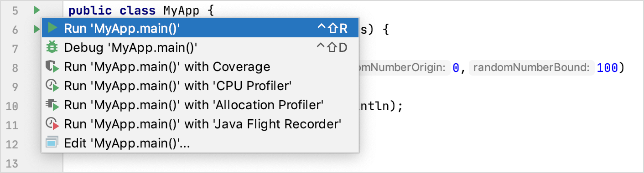
Task: Click the value 100 in the code
Action: [607, 68]
